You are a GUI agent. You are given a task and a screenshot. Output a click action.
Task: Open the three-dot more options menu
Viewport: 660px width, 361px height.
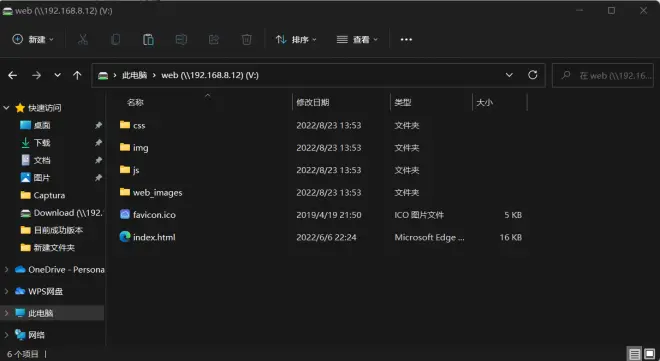click(x=406, y=40)
